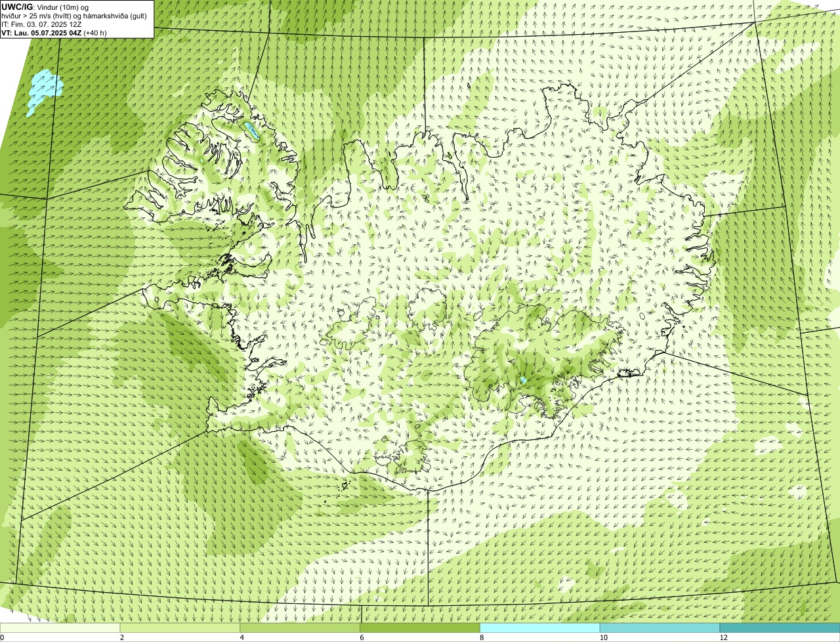Select the dark green 6–8 m/s swatch
Screen dimensions: 840x642
point(421,628)
